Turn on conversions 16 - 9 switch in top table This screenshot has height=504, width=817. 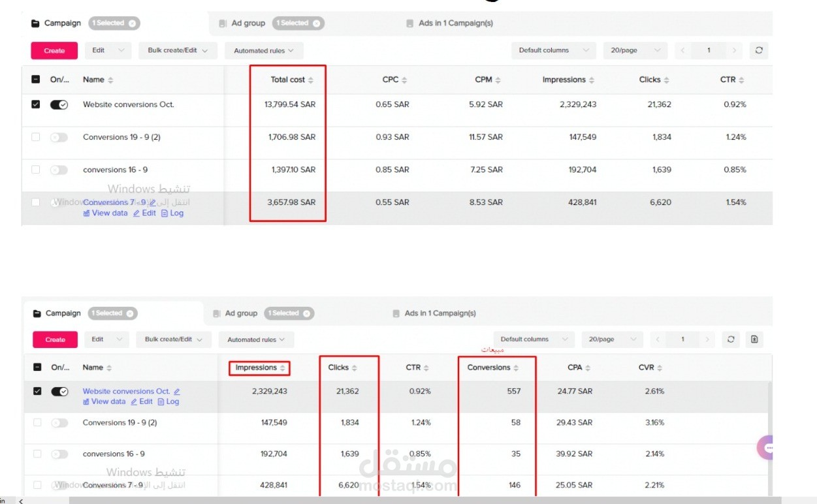click(x=59, y=170)
